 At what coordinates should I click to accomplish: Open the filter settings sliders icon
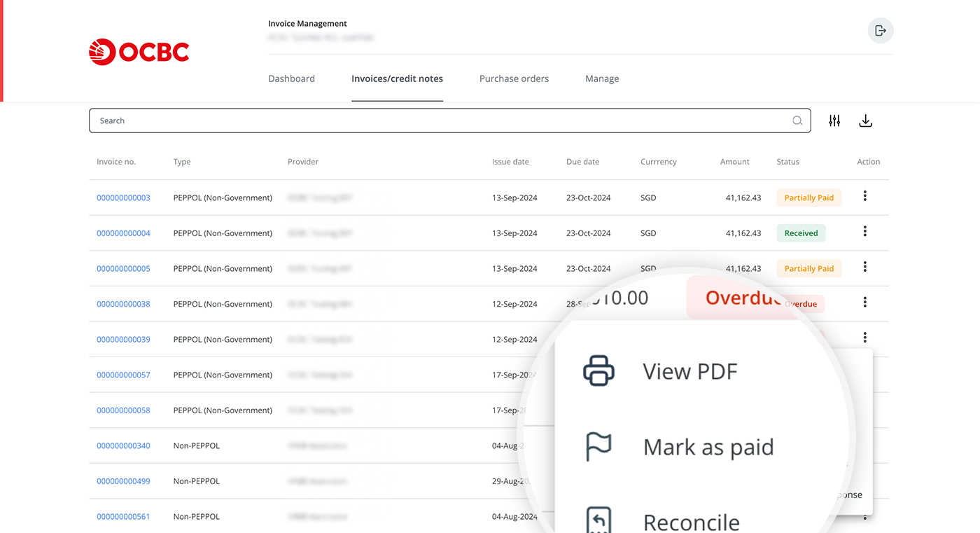pos(834,120)
